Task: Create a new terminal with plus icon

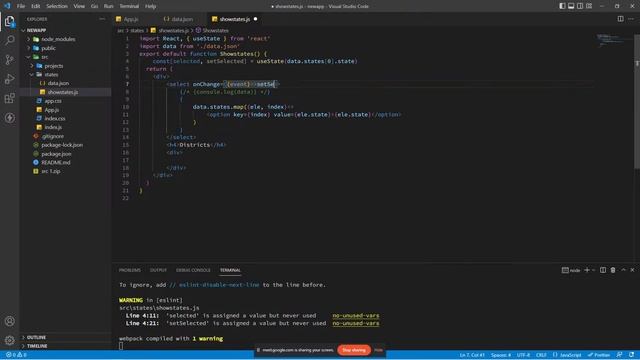Action: coord(587,270)
